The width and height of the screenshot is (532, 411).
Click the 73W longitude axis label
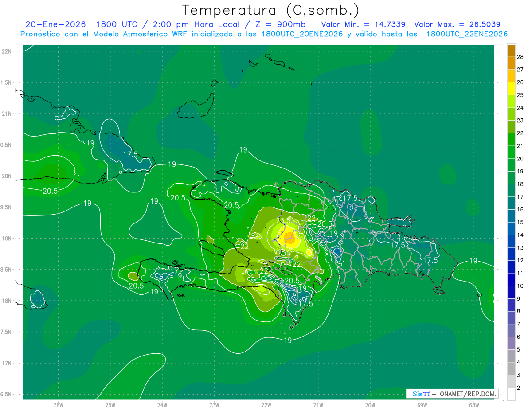point(214,405)
